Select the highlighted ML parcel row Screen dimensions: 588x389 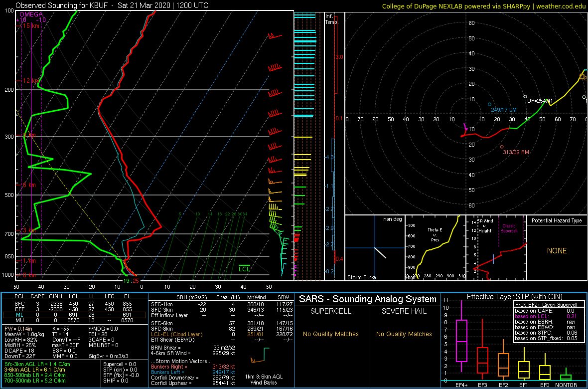point(74,315)
